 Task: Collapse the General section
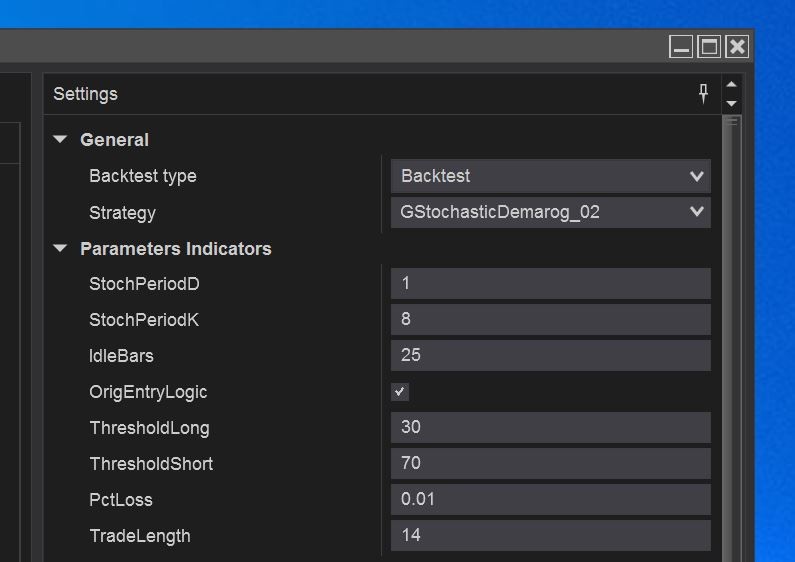click(x=61, y=140)
